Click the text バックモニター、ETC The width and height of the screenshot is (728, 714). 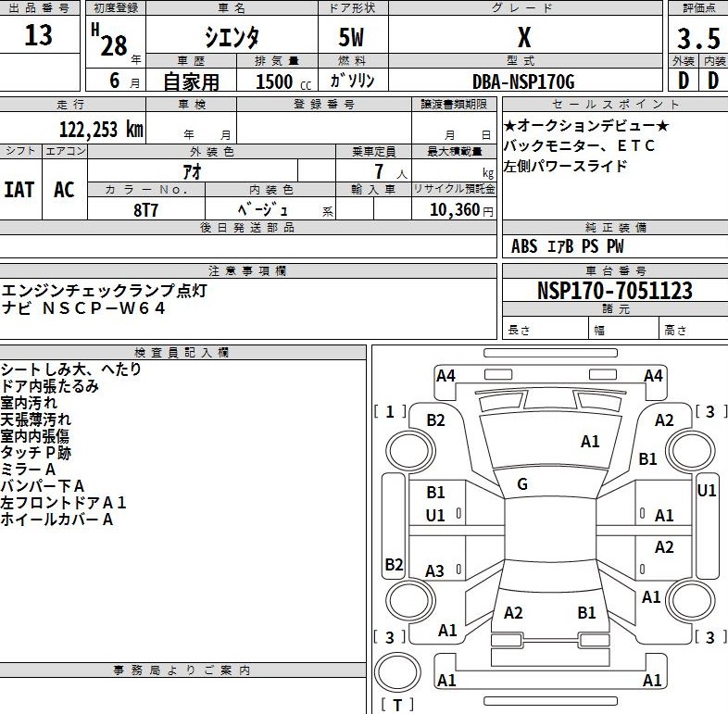tap(579, 145)
